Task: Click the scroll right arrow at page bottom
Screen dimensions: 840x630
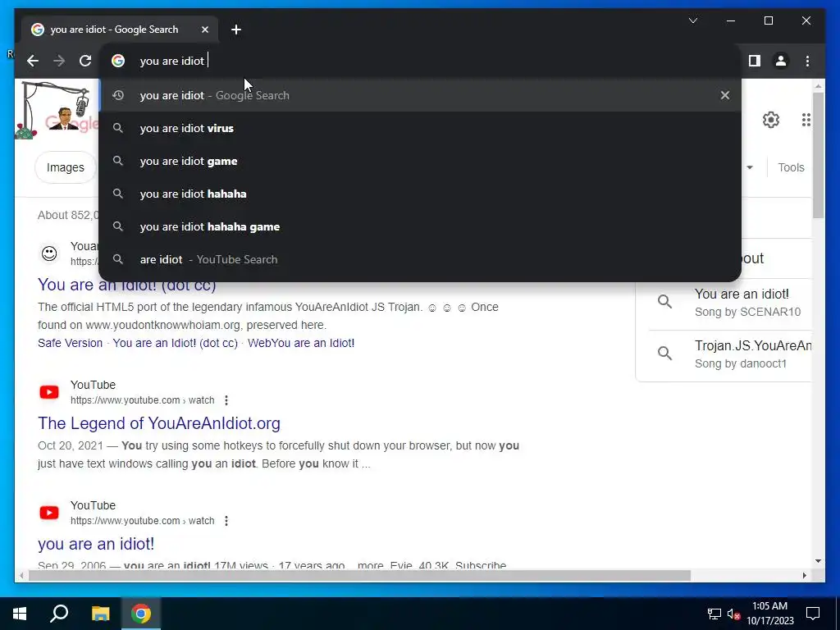Action: (804, 576)
